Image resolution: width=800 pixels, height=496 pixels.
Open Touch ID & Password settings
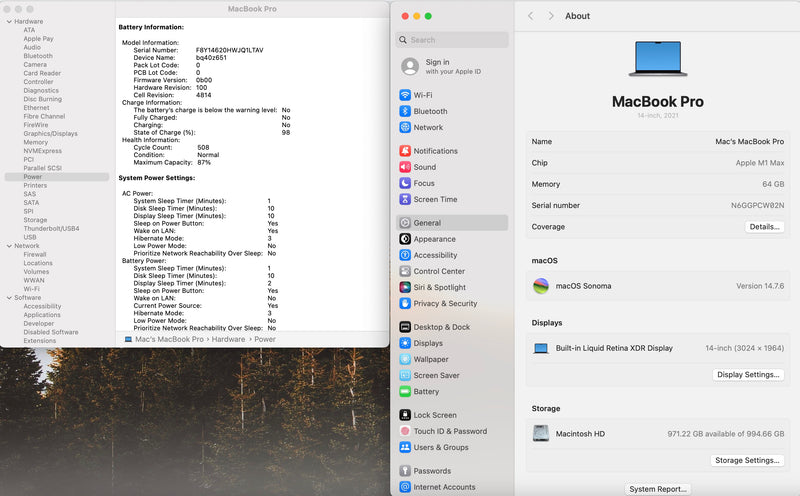pos(450,431)
